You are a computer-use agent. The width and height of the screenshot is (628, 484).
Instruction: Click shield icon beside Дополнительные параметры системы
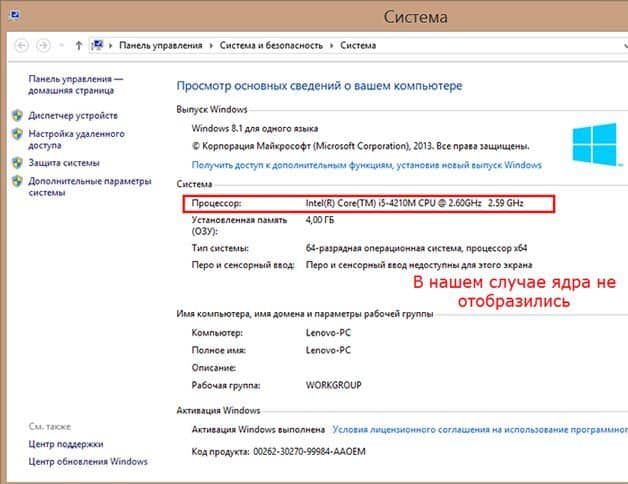17,181
